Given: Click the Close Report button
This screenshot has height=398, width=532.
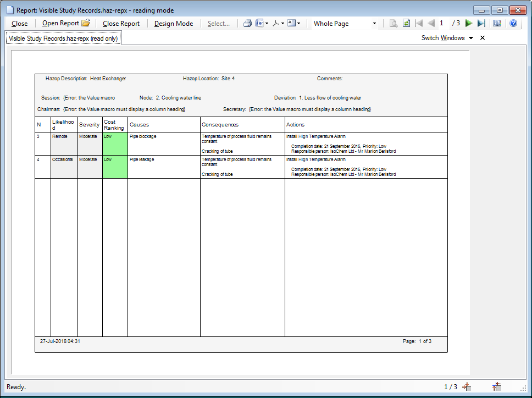Looking at the screenshot, I should click(x=121, y=24).
